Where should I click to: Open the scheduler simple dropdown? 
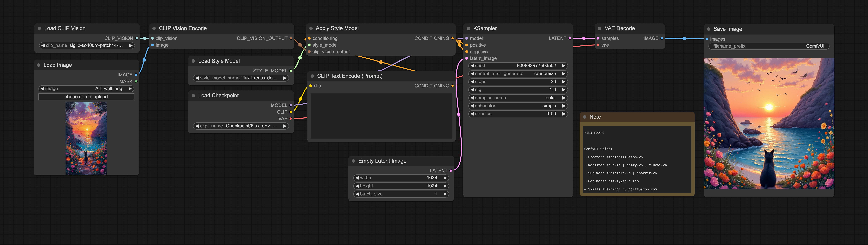click(x=518, y=106)
